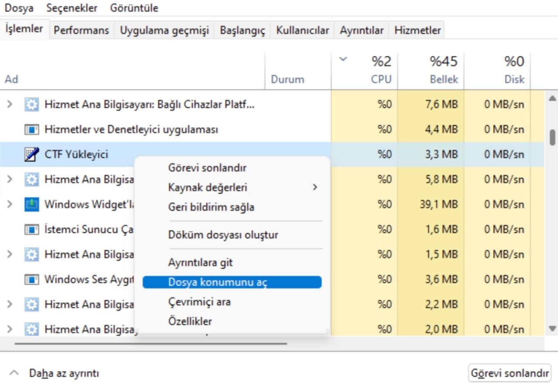This screenshot has width=558, height=392.
Task: Select Hizmet Ana Bilgisayarı: Bağlı Cihazlar Platf name
Action: pyautogui.click(x=150, y=105)
